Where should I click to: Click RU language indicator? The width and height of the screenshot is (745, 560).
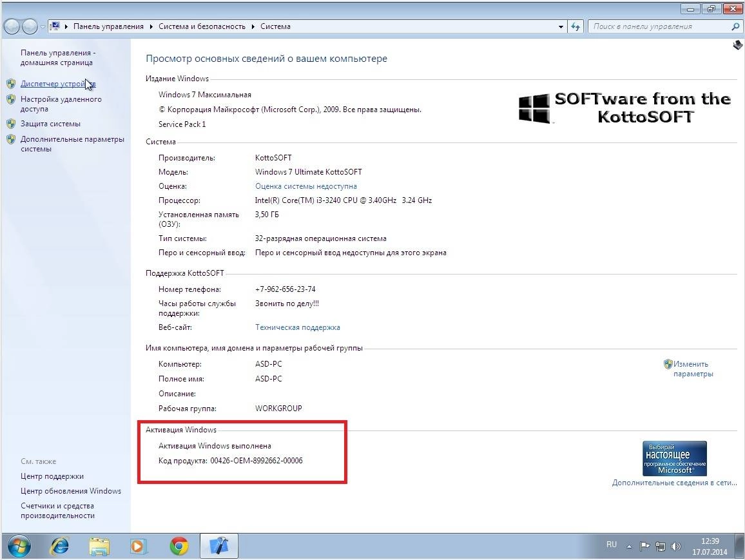click(x=611, y=545)
